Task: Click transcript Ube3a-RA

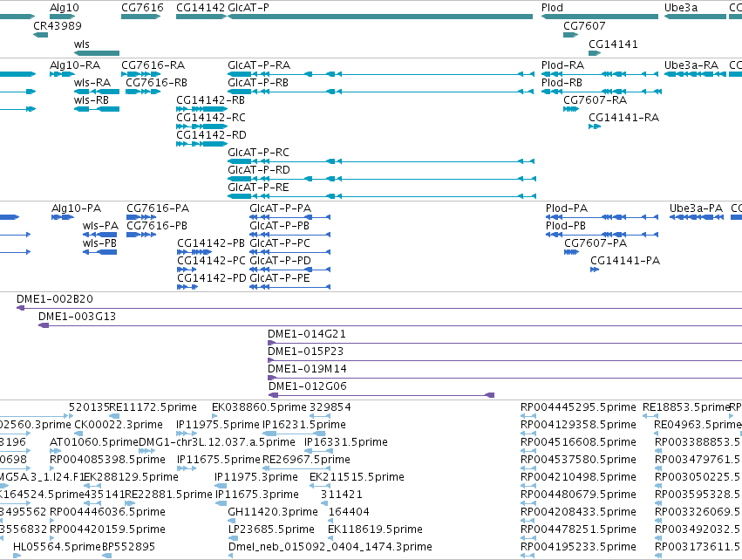Action: (691, 65)
